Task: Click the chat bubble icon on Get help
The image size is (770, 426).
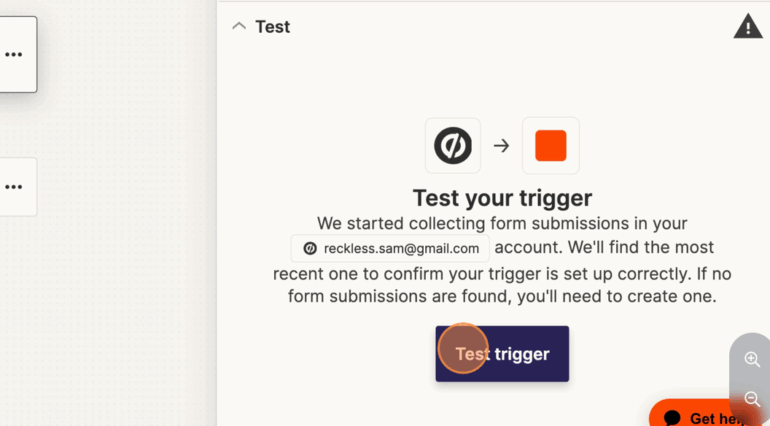Action: (673, 418)
